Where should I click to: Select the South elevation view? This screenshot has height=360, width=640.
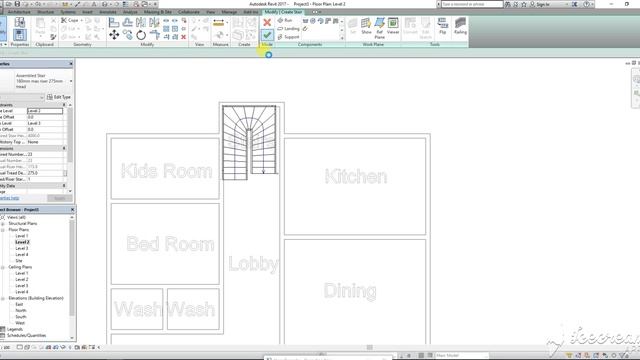click(x=20, y=317)
